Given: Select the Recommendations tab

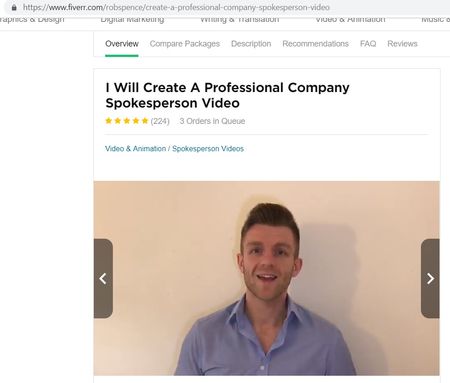Looking at the screenshot, I should click(x=315, y=44).
